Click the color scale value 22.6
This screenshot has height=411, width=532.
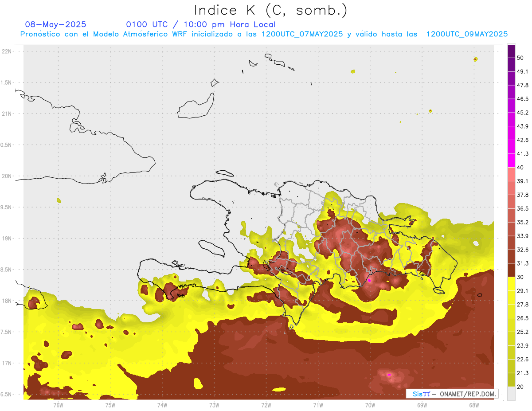[522, 360]
